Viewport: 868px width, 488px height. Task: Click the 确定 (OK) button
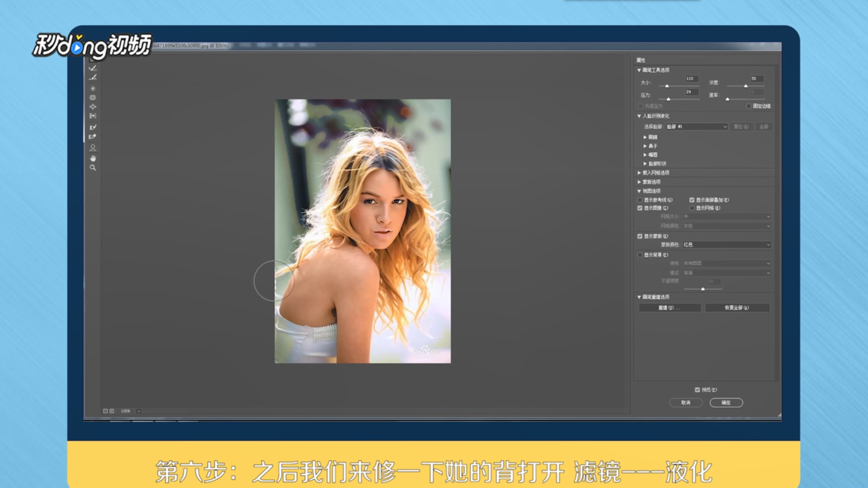point(726,403)
